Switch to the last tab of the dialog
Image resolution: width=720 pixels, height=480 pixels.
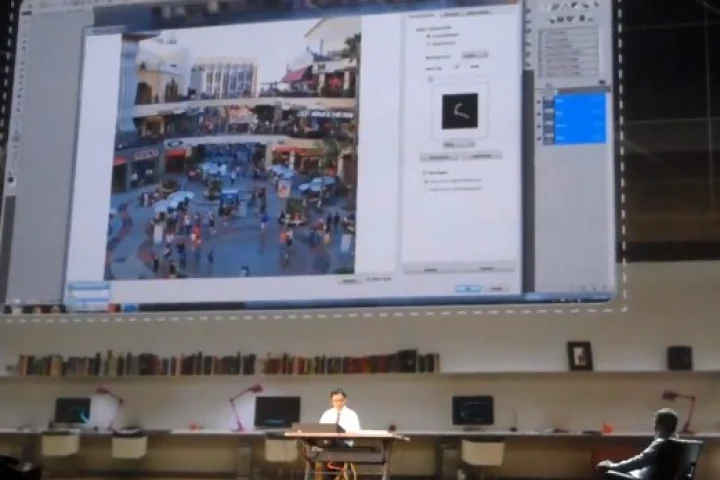pyautogui.click(x=478, y=13)
